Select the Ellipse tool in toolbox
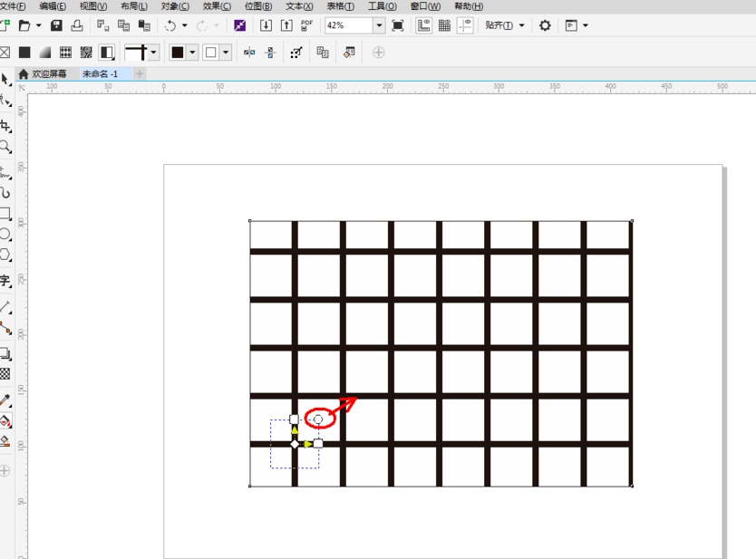Screen dimensions: 756x559 5,235
